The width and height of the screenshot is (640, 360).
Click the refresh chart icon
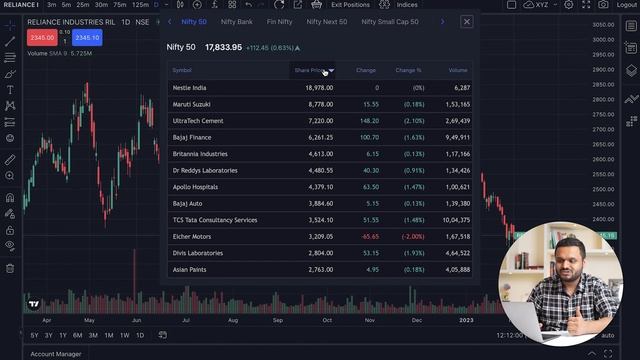pyautogui.click(x=279, y=5)
